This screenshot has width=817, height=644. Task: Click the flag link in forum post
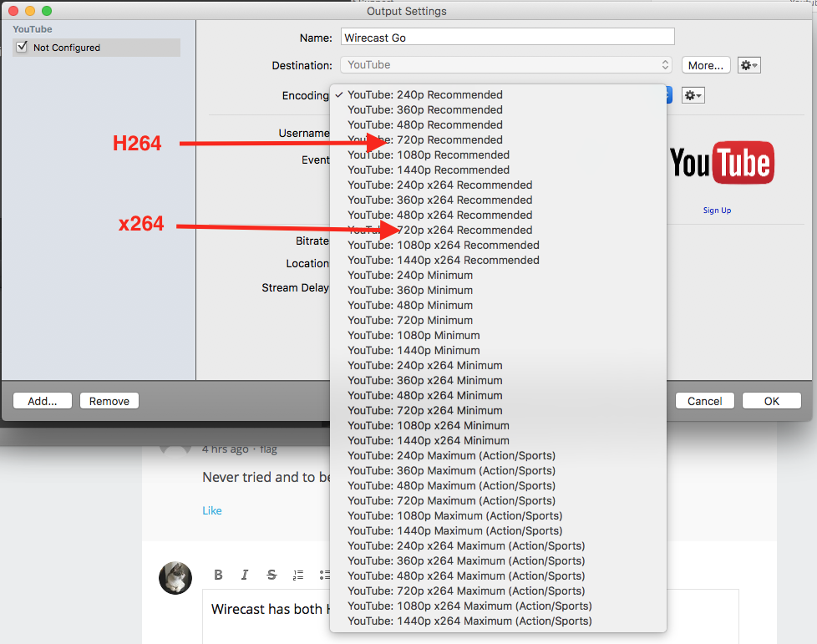268,449
